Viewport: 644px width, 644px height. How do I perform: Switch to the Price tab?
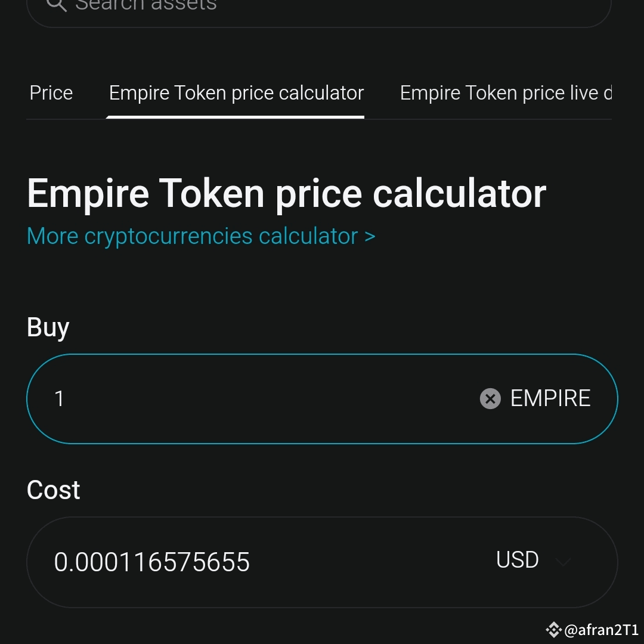click(51, 92)
